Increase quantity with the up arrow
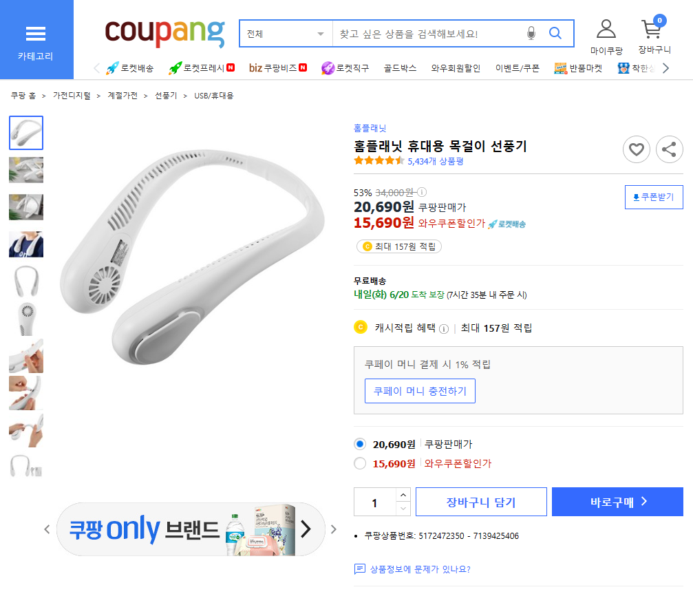The height and width of the screenshot is (616, 693). click(403, 495)
